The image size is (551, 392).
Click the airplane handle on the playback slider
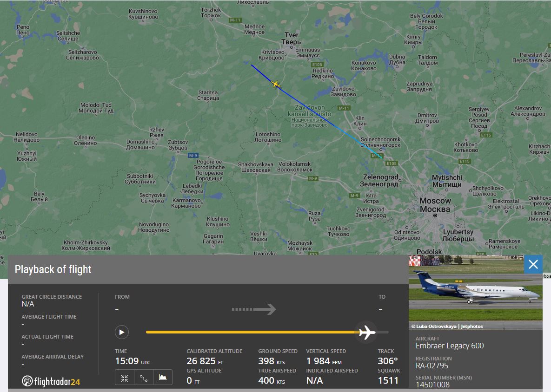(366, 332)
